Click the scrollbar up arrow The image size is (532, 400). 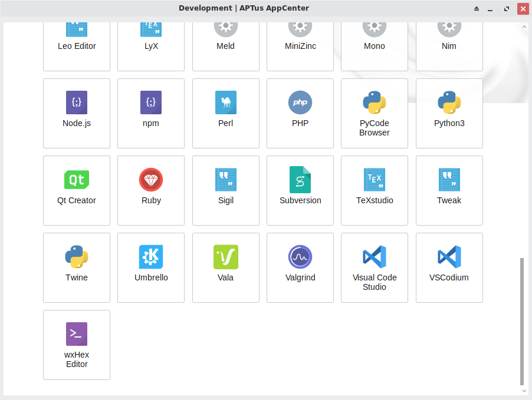[524, 27]
